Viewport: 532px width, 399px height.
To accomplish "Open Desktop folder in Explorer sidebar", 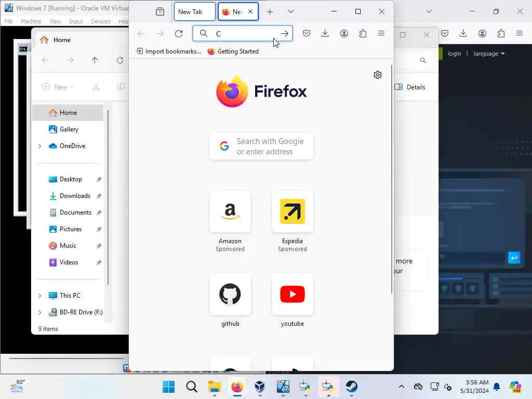I will [x=71, y=179].
